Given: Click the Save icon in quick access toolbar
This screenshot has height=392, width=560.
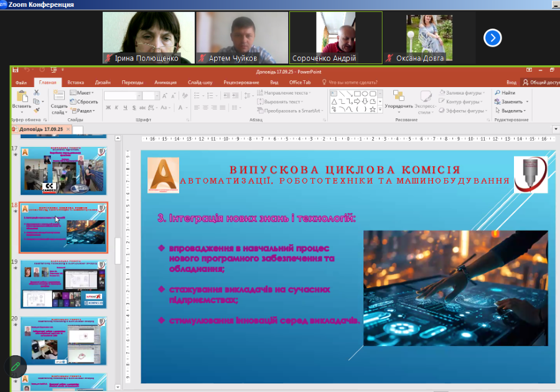Looking at the screenshot, I should coord(15,70).
